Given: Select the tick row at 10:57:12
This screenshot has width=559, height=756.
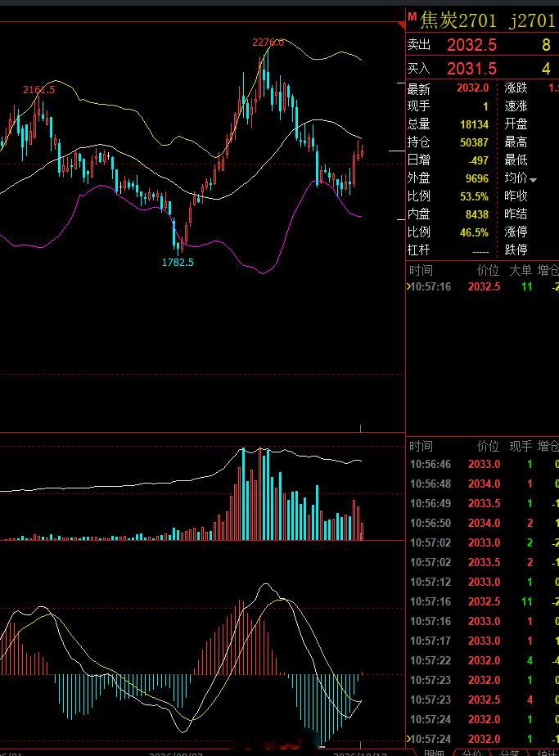Looking at the screenshot, I should tap(482, 582).
